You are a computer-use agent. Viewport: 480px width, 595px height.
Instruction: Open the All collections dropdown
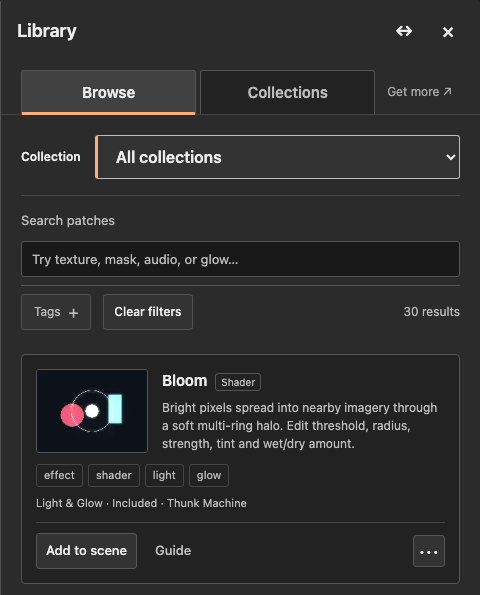tap(278, 157)
